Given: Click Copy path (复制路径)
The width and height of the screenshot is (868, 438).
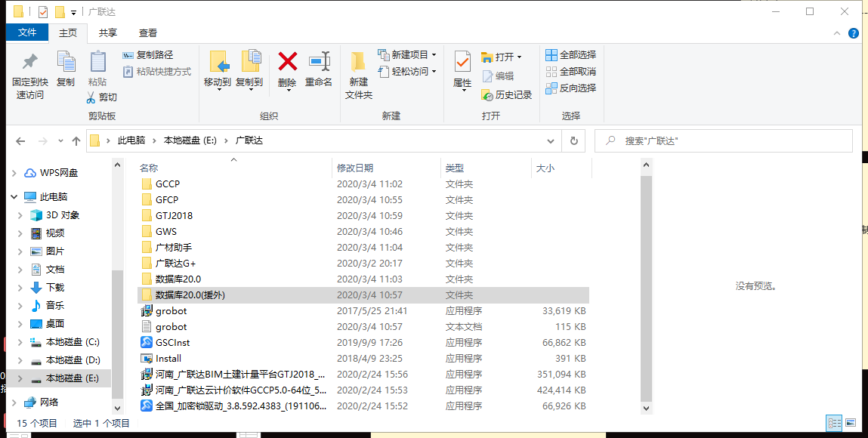Looking at the screenshot, I should (x=147, y=54).
